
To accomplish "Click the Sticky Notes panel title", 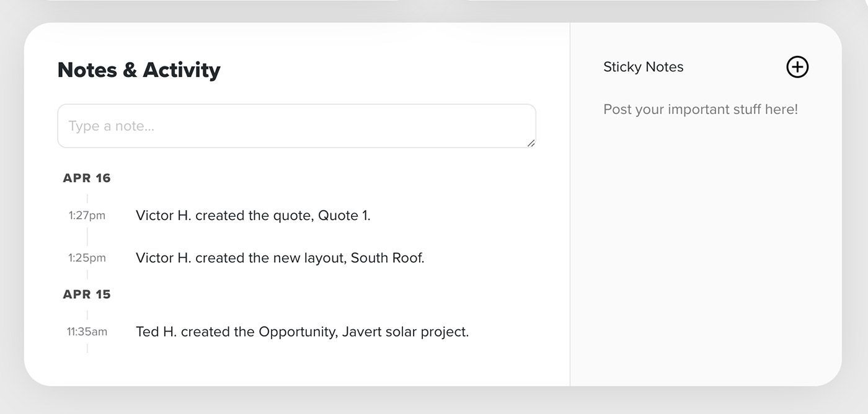I will click(x=644, y=67).
